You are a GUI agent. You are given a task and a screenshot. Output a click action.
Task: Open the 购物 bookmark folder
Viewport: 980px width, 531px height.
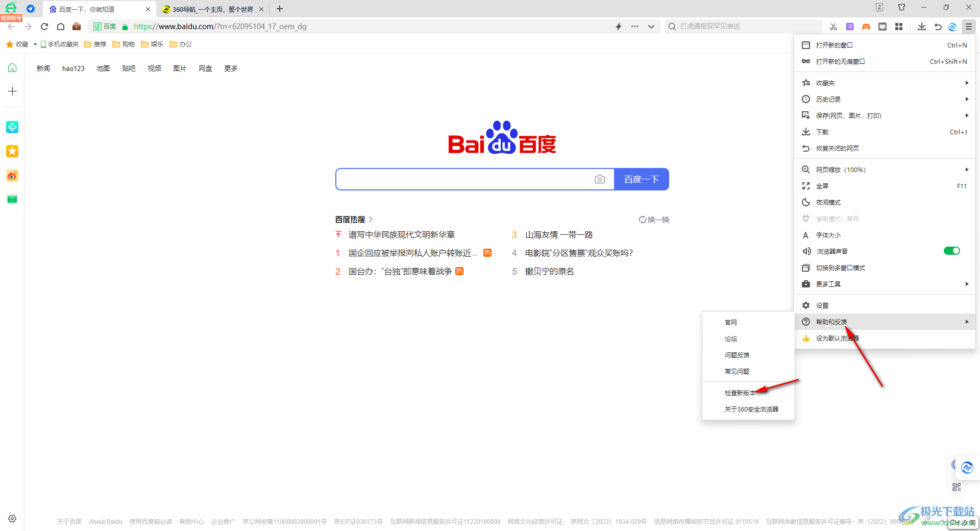click(124, 44)
